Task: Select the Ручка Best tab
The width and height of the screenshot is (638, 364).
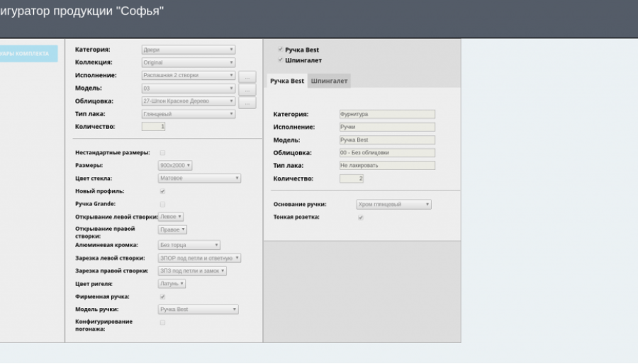Action: click(287, 81)
